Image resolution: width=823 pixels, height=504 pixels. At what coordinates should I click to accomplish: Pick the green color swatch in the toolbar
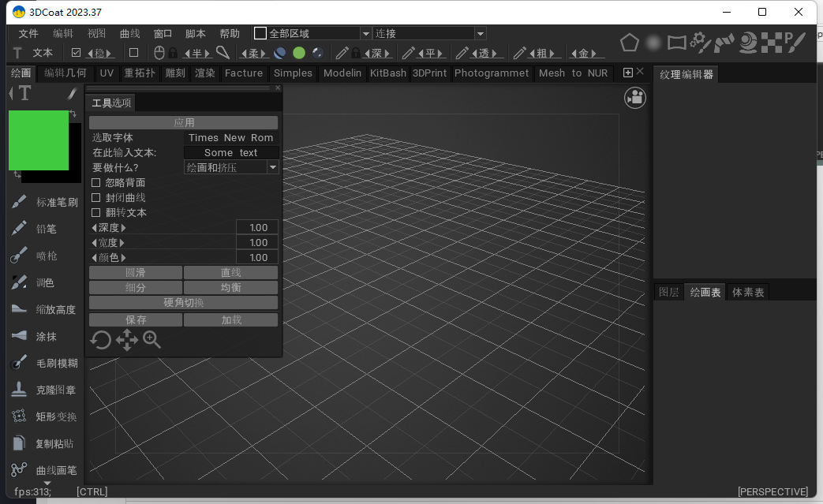(x=299, y=52)
